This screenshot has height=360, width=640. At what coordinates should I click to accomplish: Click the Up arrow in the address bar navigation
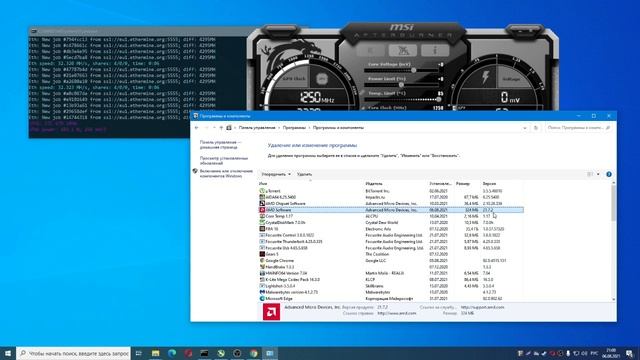click(x=221, y=128)
